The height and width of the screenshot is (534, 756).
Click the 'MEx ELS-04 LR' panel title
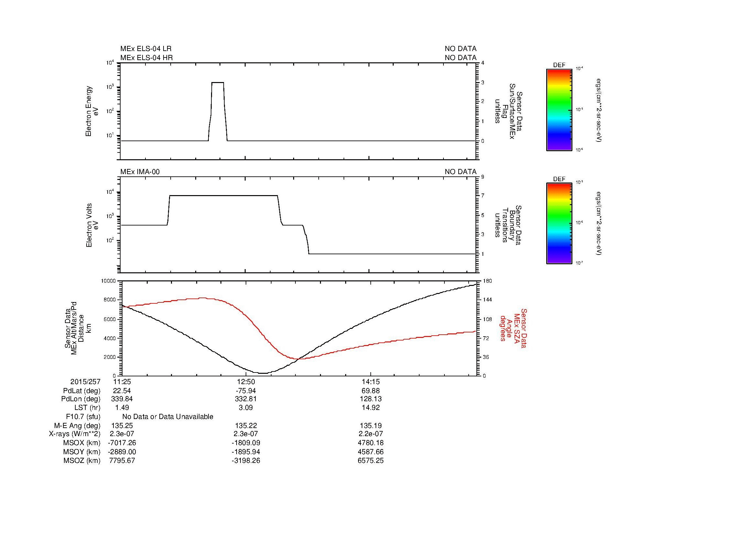146,49
